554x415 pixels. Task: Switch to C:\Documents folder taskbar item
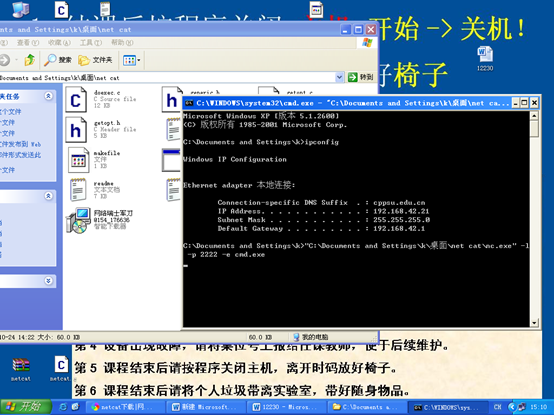(x=367, y=407)
